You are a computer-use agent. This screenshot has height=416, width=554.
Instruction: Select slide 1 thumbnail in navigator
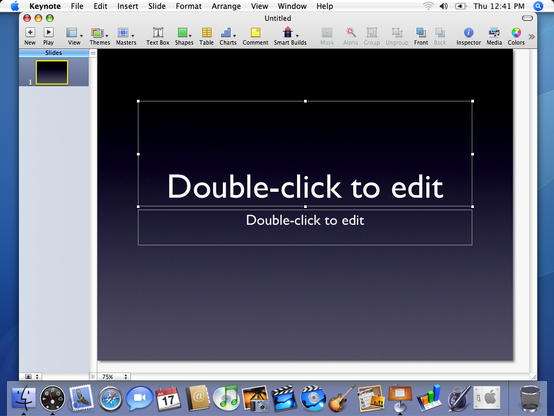coord(52,72)
